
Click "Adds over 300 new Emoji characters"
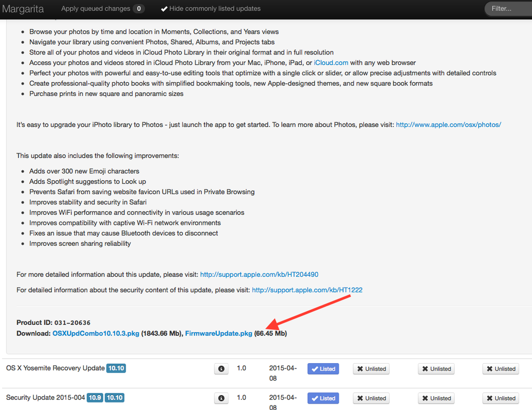pyautogui.click(x=84, y=171)
